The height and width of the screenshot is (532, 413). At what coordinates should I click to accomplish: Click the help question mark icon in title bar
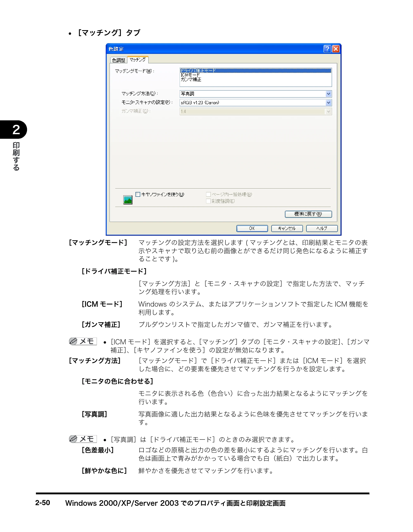click(327, 49)
